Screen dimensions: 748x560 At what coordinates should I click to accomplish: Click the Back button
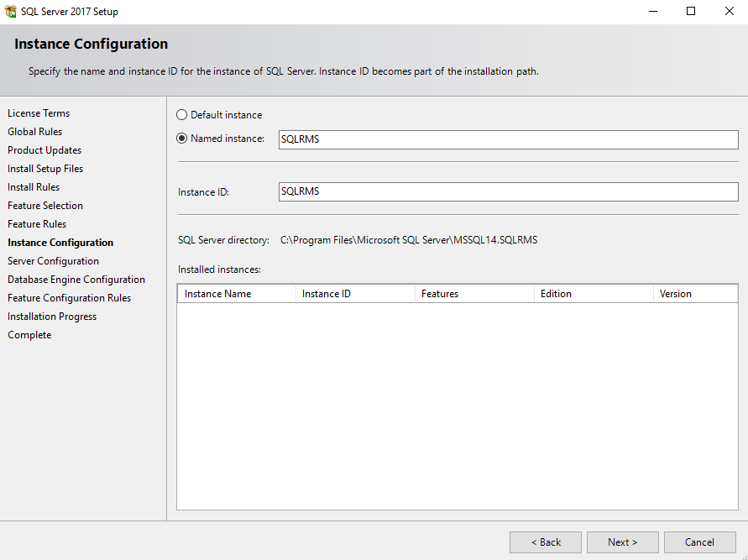545,542
